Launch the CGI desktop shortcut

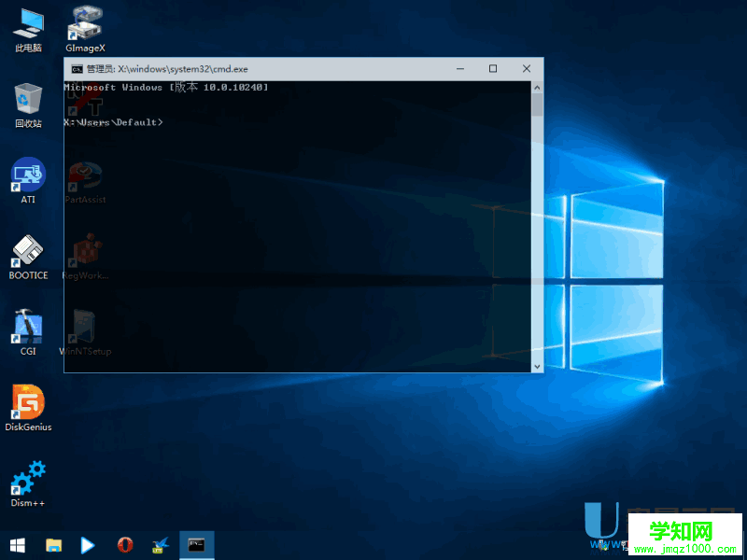(x=28, y=333)
